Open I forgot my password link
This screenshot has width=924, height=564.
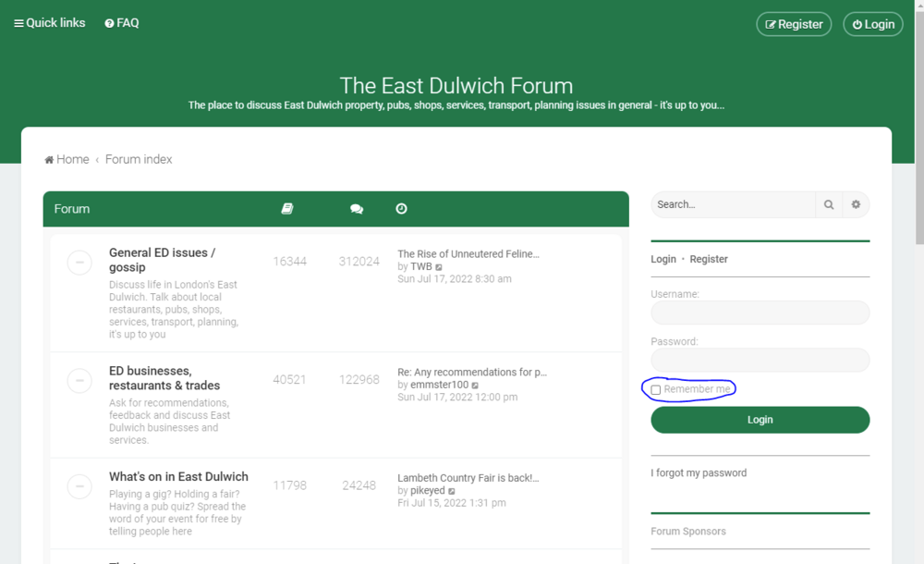pyautogui.click(x=699, y=473)
